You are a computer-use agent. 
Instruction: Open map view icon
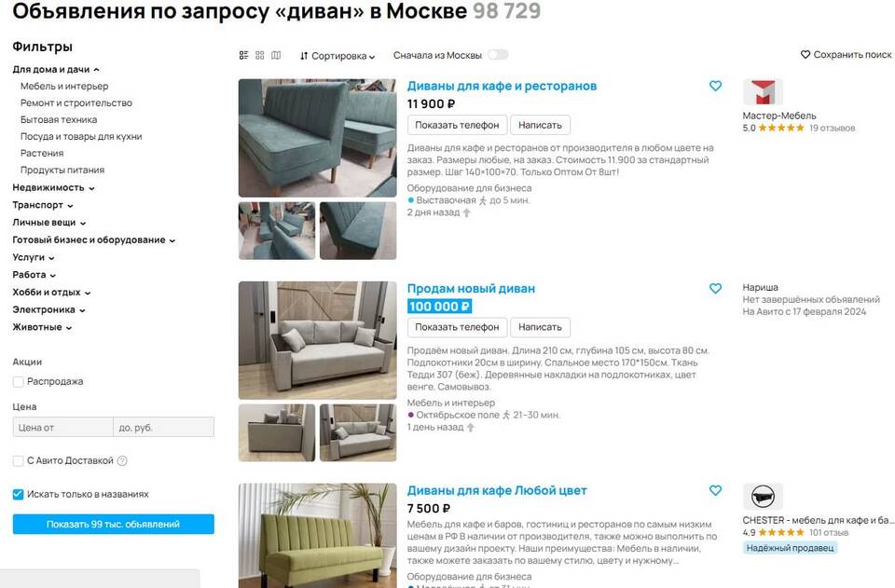point(276,55)
